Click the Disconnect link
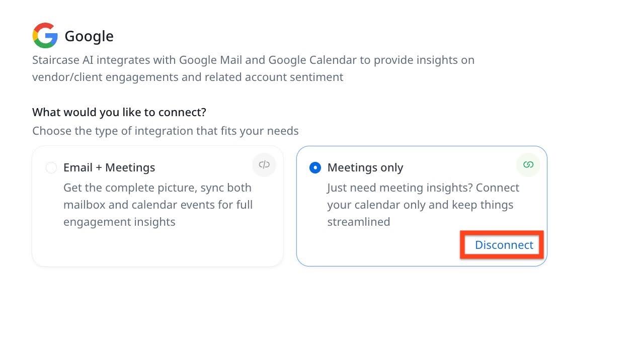Image resolution: width=640 pixels, height=364 pixels. (x=504, y=245)
